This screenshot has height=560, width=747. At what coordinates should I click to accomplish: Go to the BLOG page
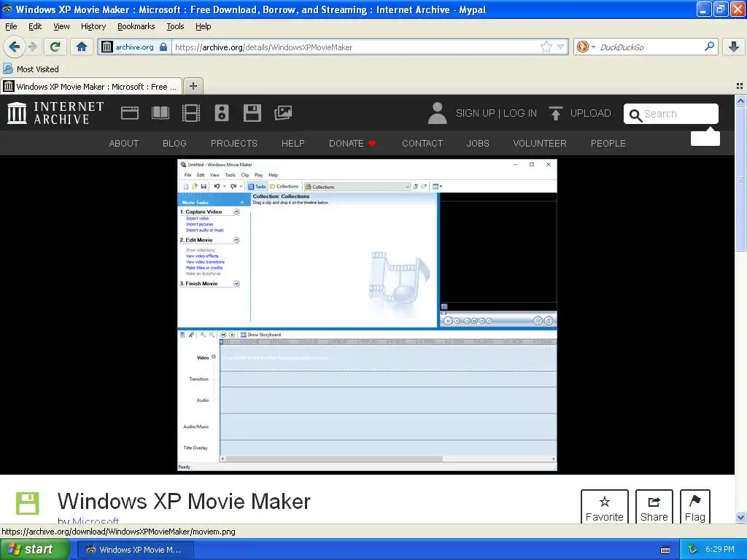(174, 144)
